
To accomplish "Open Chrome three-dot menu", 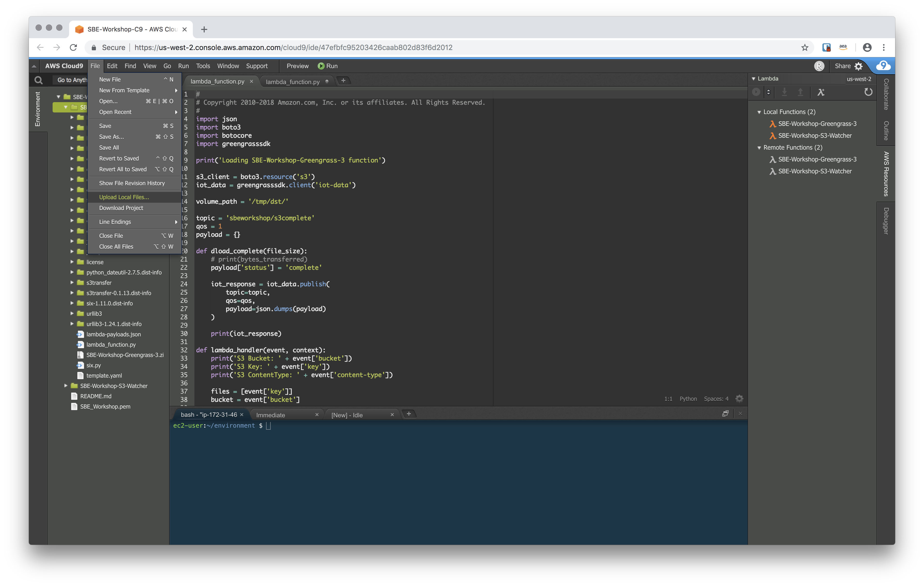I will 884,47.
